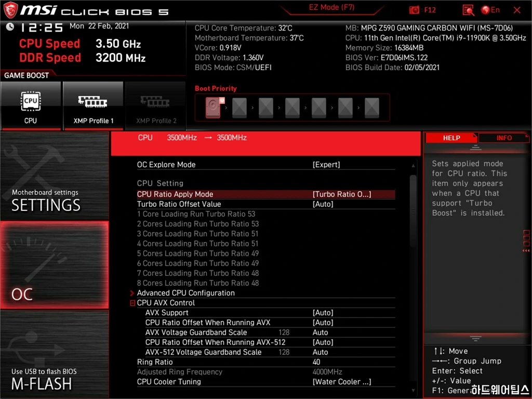
Task: Select the first boot priority disk device
Action: (x=213, y=108)
